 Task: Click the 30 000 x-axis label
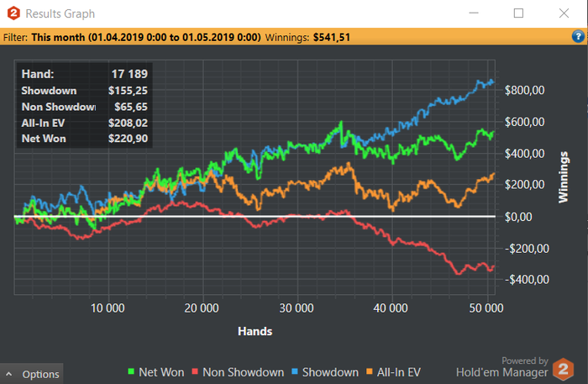tap(297, 308)
